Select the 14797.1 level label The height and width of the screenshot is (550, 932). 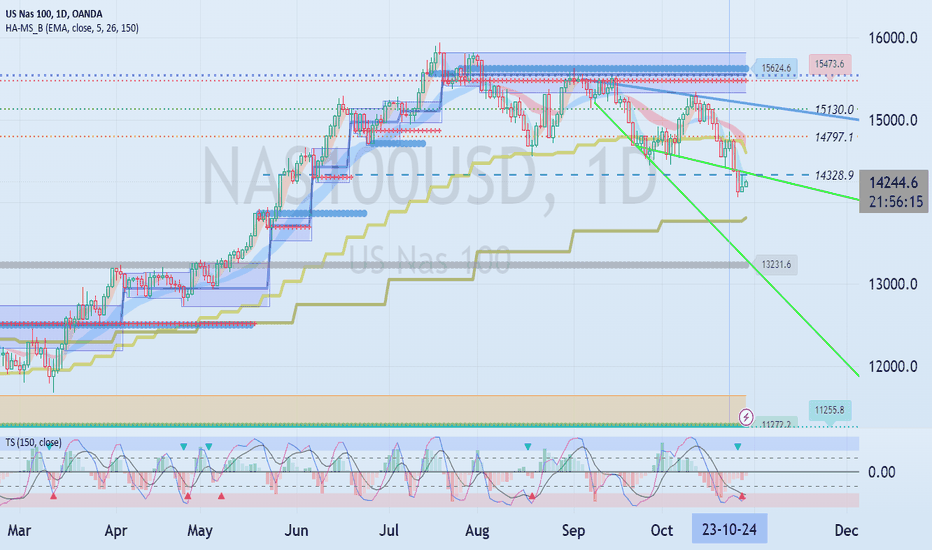834,137
